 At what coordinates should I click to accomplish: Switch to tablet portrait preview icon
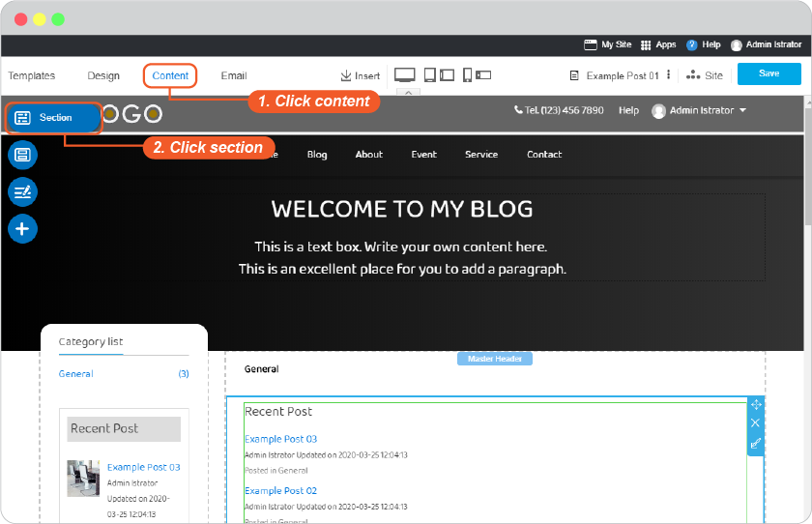click(x=430, y=75)
